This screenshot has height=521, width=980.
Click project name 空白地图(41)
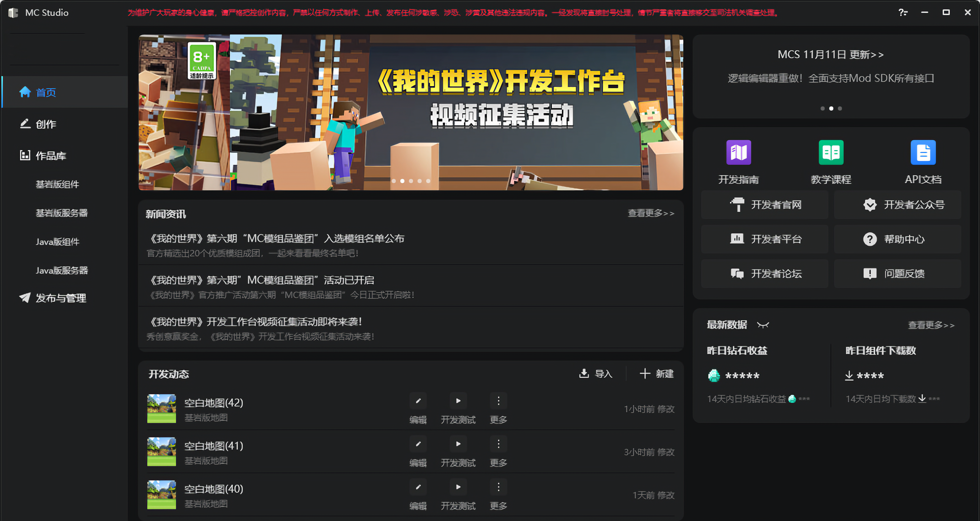(x=214, y=446)
